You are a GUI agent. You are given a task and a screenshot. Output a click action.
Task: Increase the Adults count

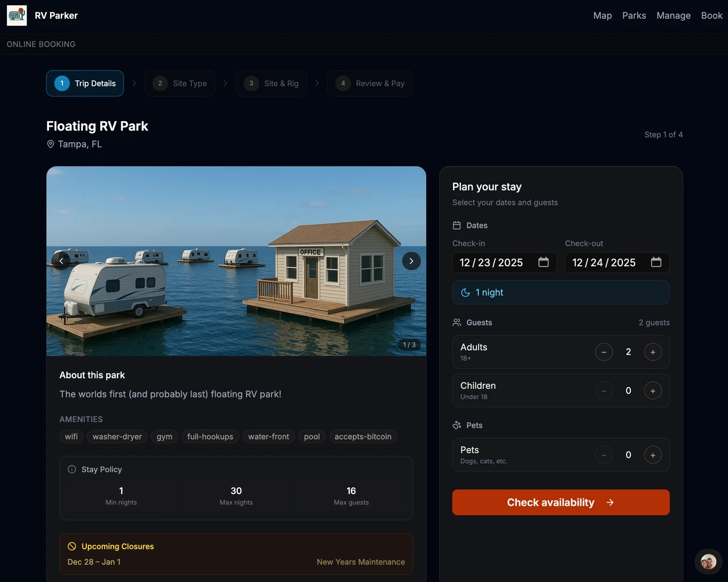(653, 352)
